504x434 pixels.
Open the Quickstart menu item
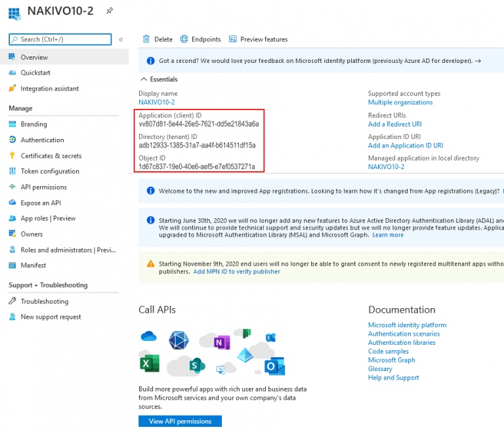(35, 73)
